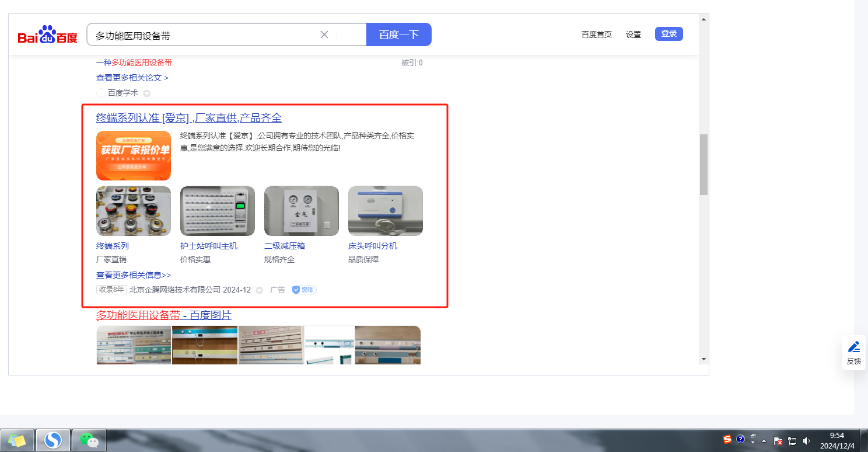
Task: Expand the dropdown arrow after 2024-12
Action: pos(259,290)
